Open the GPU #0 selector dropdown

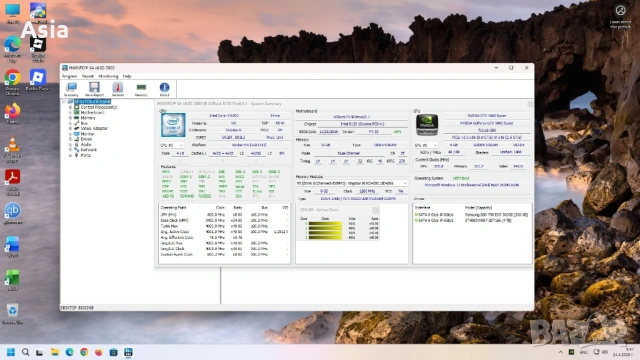[x=426, y=145]
